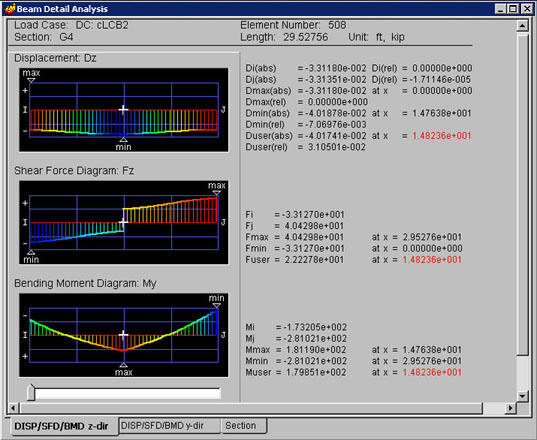Click the Element Number 508 text

[293, 25]
